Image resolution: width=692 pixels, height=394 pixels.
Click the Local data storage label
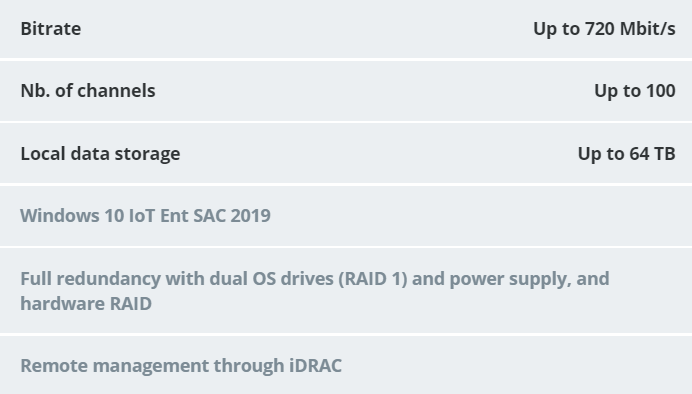click(x=100, y=154)
